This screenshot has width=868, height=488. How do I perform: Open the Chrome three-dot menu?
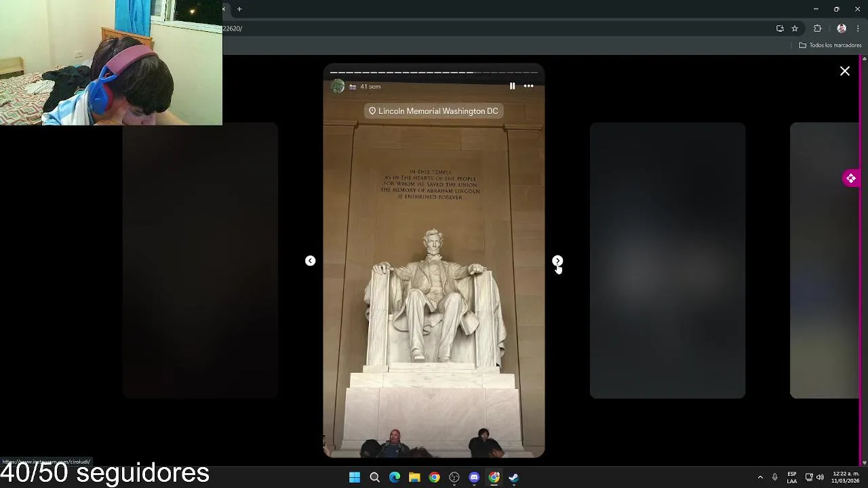[x=858, y=28]
